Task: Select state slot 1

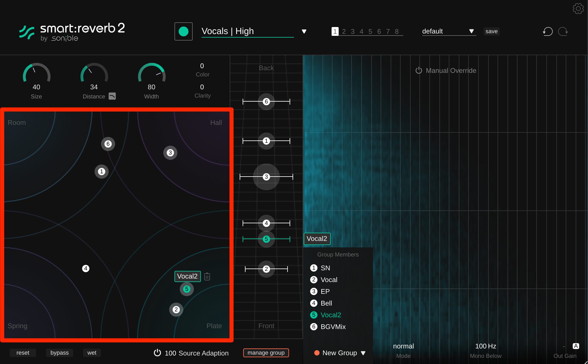Action: click(x=335, y=31)
